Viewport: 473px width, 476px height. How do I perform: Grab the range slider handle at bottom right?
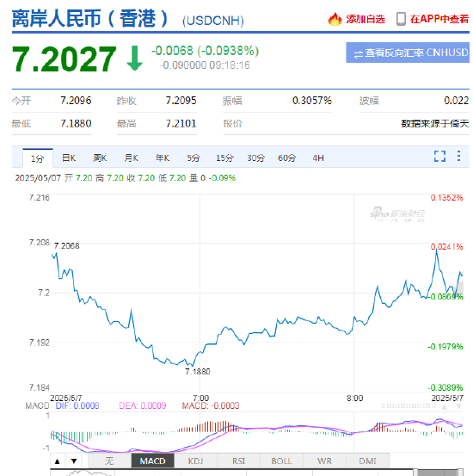460,473
